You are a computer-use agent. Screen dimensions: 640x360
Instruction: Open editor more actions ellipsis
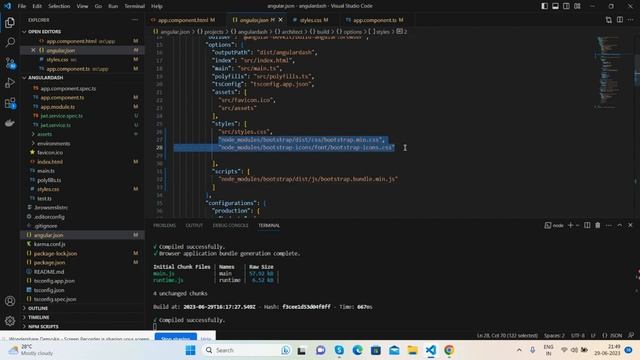pos(631,20)
